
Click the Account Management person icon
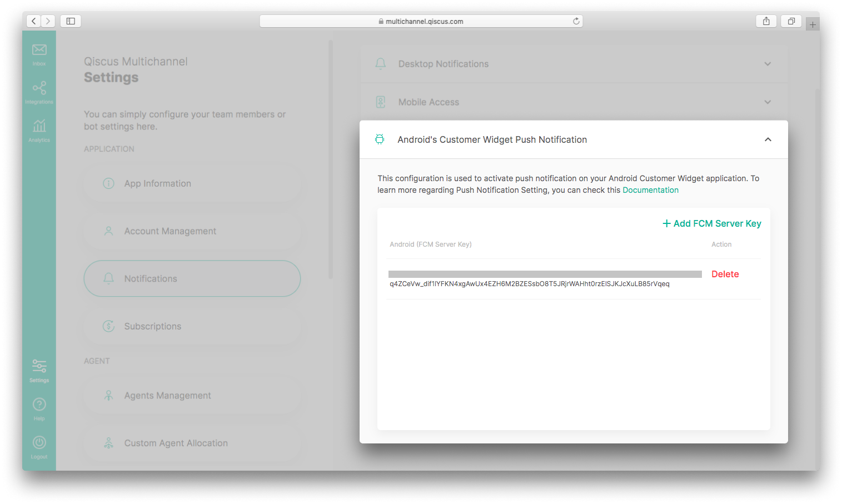point(109,231)
